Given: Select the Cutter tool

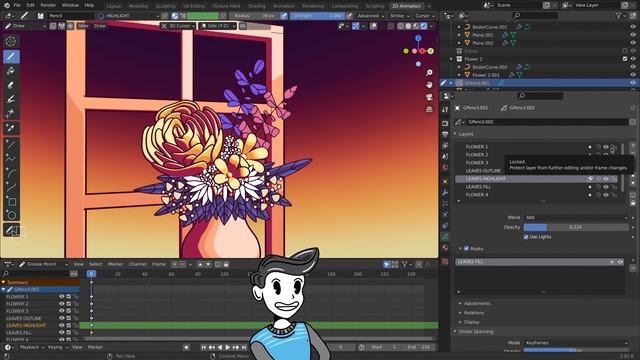Looking at the screenshot, I should tap(11, 113).
